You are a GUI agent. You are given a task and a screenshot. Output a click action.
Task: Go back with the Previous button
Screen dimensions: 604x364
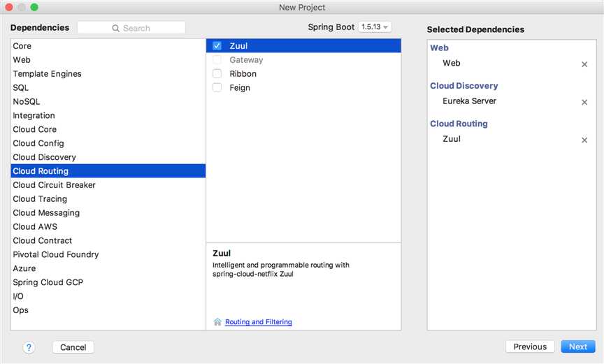(529, 347)
